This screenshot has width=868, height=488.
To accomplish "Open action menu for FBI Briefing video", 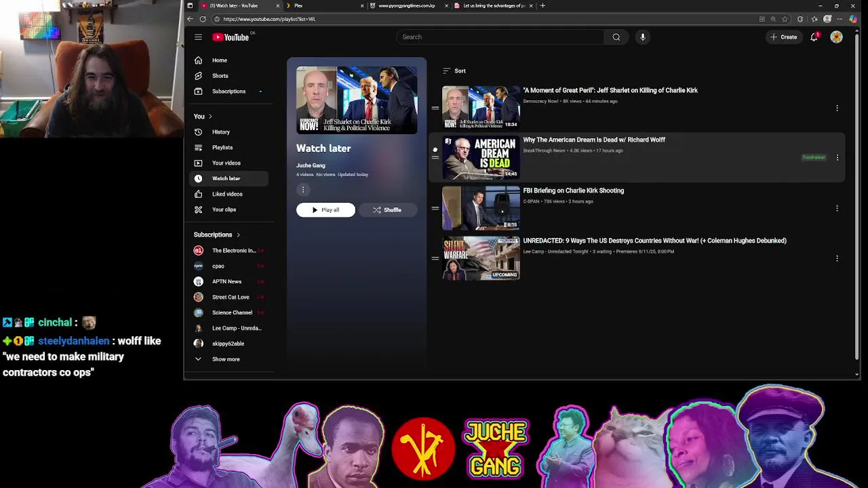I will [837, 208].
